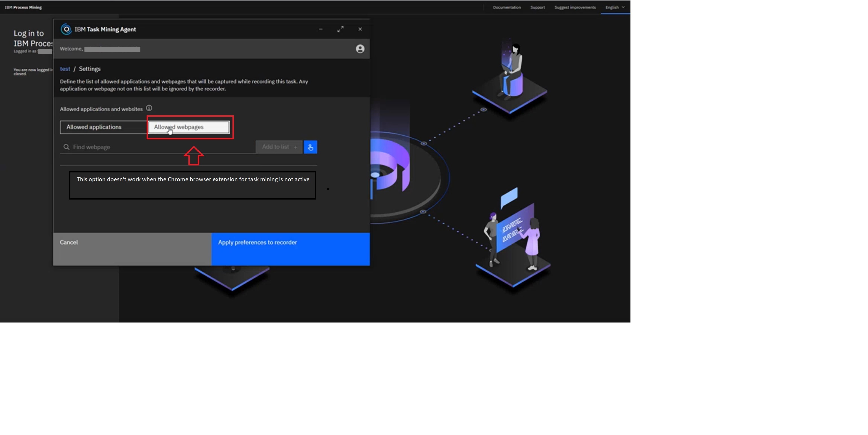
Task: Minimize the Task Mining Agent window
Action: (321, 29)
